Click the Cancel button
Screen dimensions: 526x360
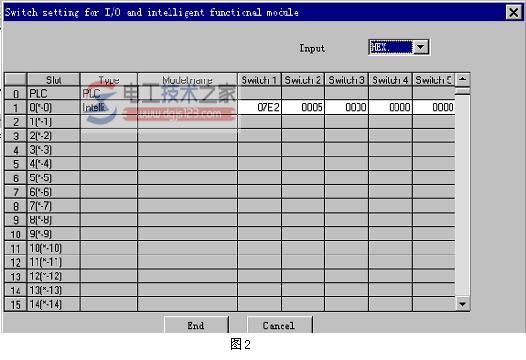tap(279, 325)
